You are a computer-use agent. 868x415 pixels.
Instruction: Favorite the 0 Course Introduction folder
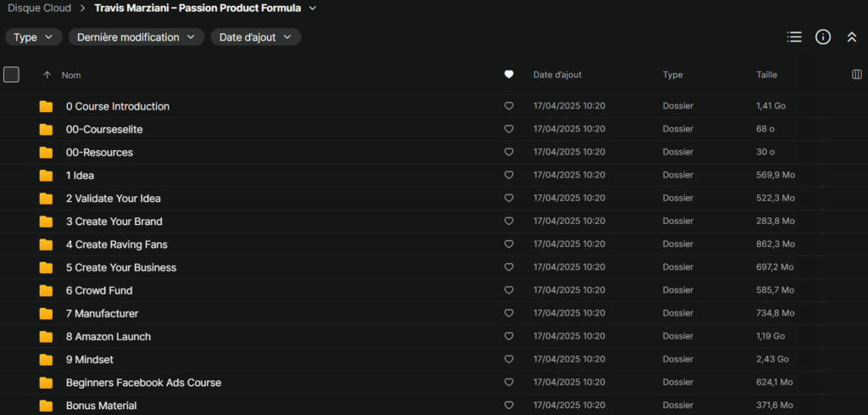[509, 107]
